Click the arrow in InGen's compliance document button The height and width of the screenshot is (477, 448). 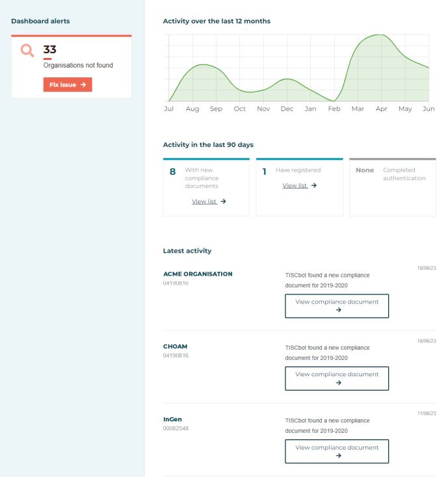tap(337, 456)
